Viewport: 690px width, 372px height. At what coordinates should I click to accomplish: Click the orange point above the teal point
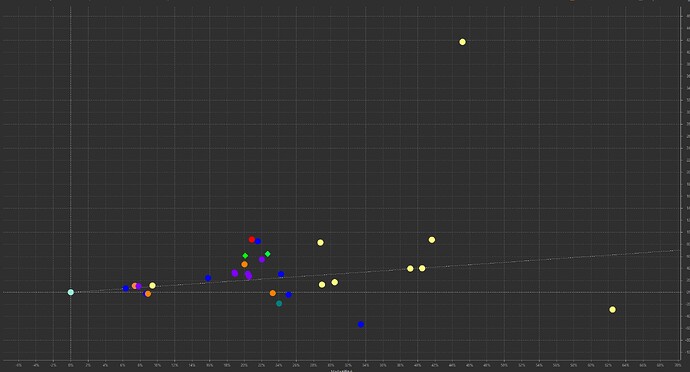coord(272,293)
